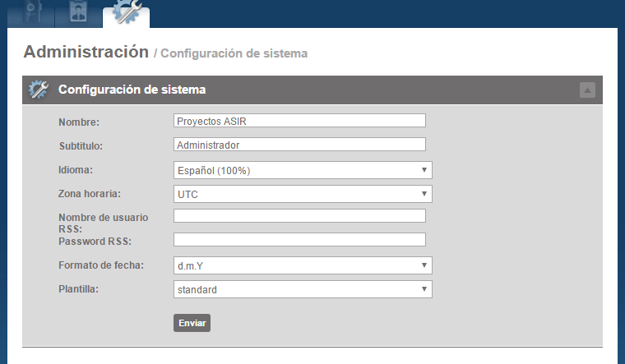Click the Configuración de sistema panel title
The height and width of the screenshot is (364, 625).
tap(132, 90)
